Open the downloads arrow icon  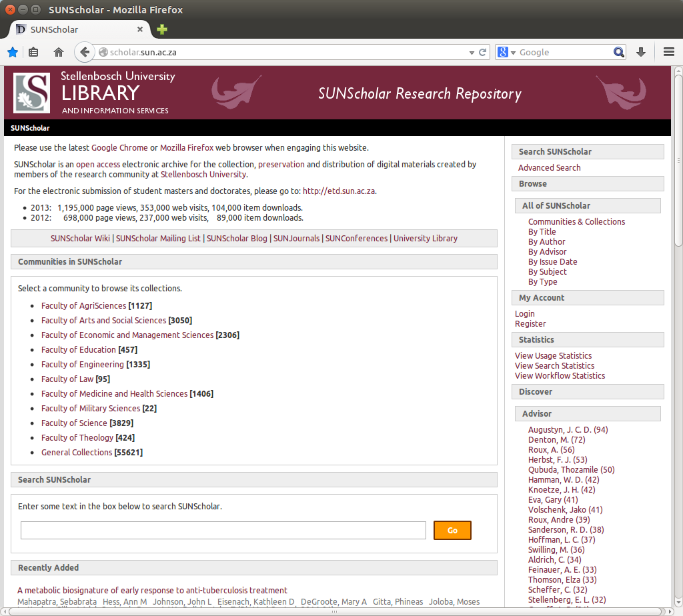tap(641, 52)
